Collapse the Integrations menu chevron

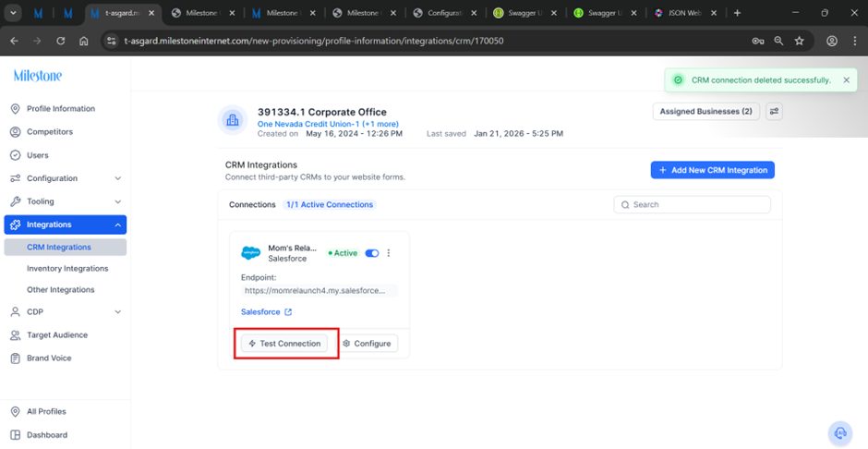point(117,224)
